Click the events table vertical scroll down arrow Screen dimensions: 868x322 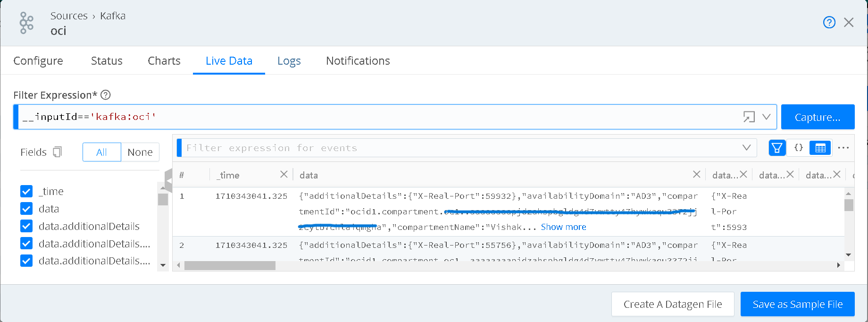tap(849, 255)
